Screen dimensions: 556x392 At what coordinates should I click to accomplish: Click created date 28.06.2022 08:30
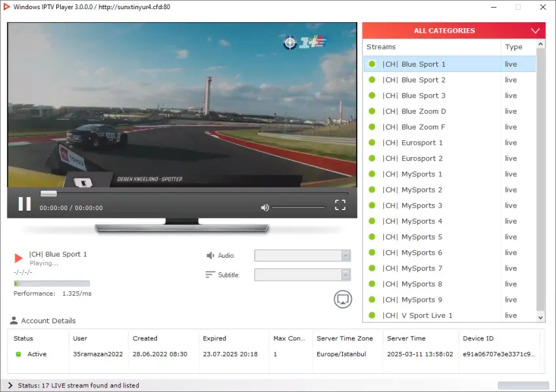pyautogui.click(x=160, y=354)
